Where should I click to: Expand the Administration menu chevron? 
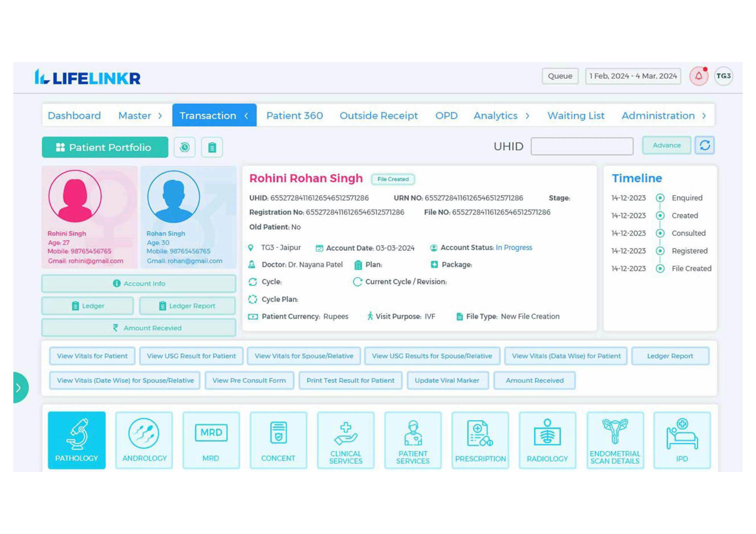click(704, 116)
